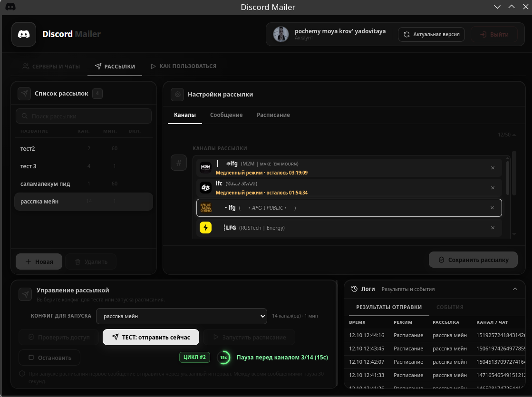Collapse the Логи panel chevron
The height and width of the screenshot is (397, 532).
coord(515,289)
